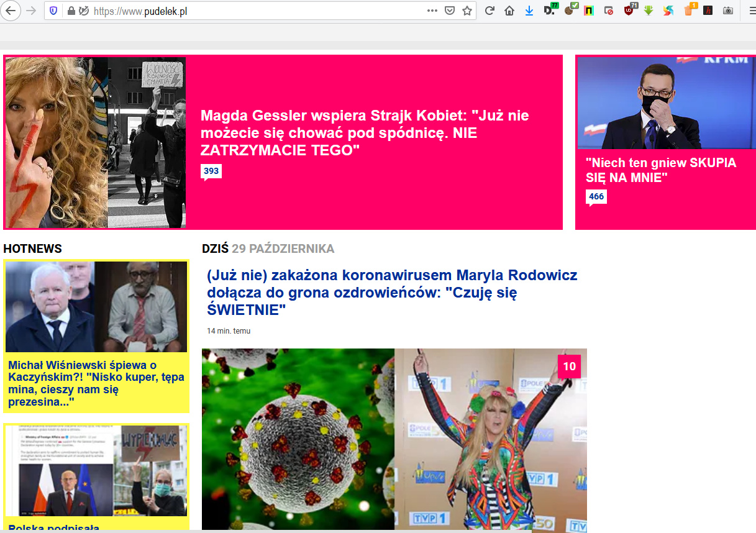Open the uBlock Origin extension icon
This screenshot has width=756, height=533.
pos(629,11)
